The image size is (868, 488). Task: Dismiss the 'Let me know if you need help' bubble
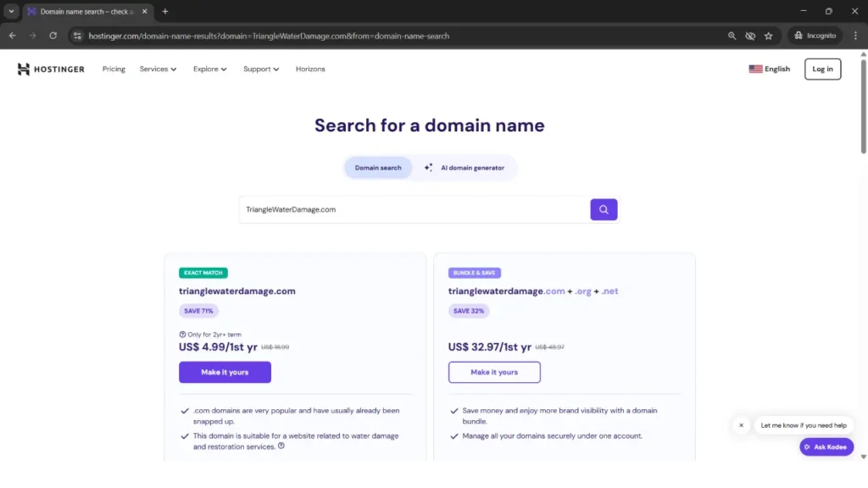tap(741, 425)
